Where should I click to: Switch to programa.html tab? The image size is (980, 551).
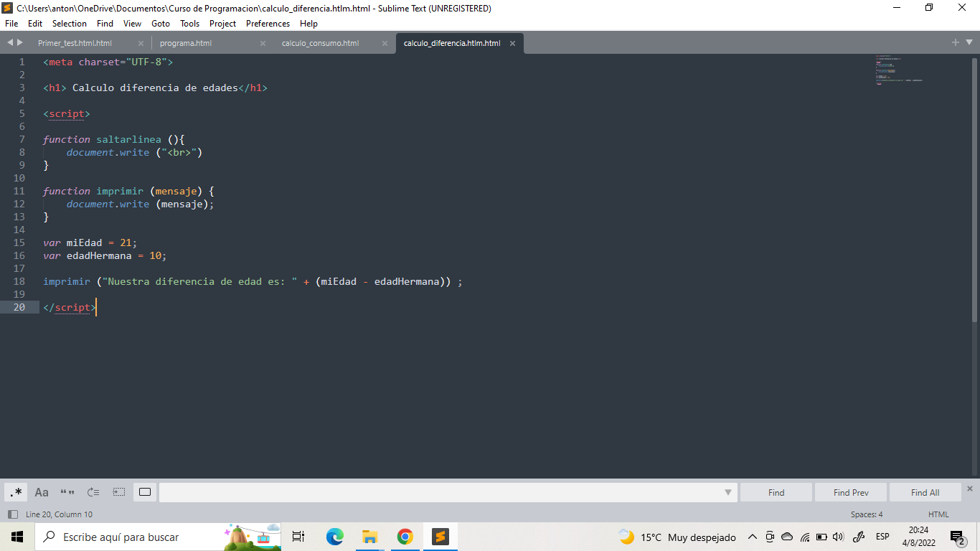pyautogui.click(x=187, y=43)
